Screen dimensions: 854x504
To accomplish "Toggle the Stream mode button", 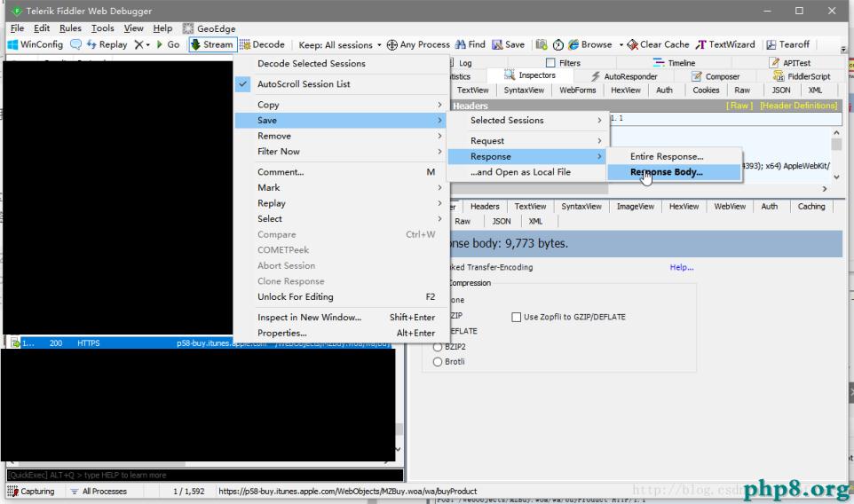I will point(212,44).
